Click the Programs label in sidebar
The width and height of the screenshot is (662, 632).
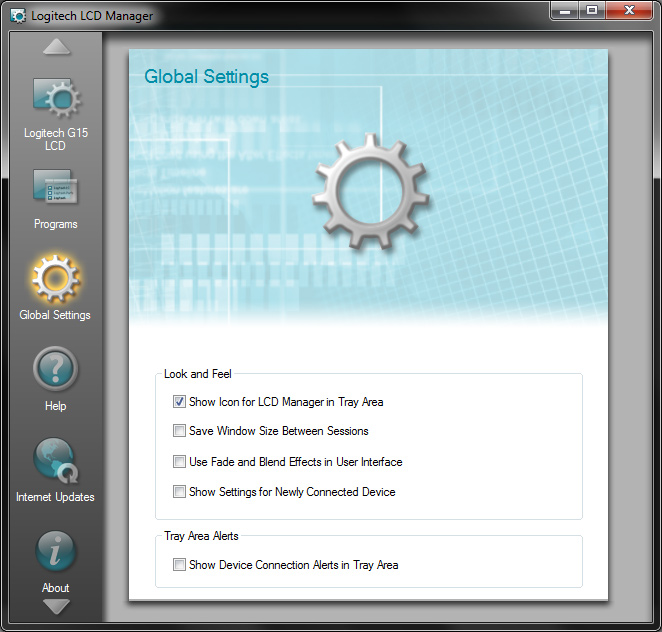click(x=56, y=224)
